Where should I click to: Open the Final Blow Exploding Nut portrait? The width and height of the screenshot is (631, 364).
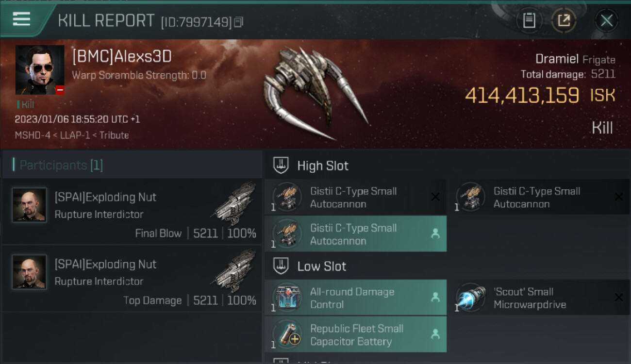click(x=29, y=205)
